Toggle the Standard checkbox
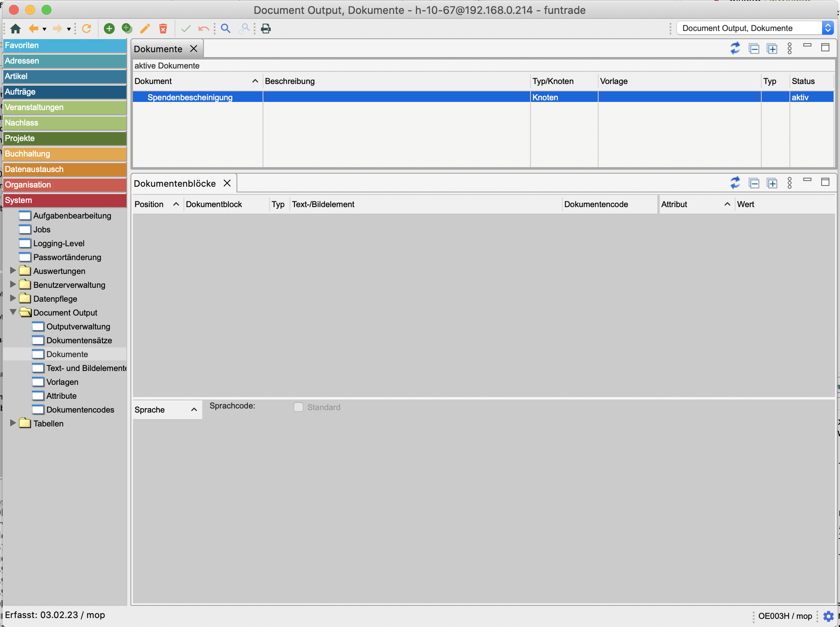 pos(298,407)
